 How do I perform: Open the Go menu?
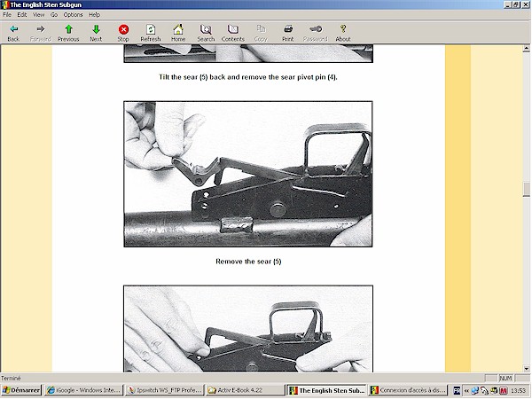(54, 14)
